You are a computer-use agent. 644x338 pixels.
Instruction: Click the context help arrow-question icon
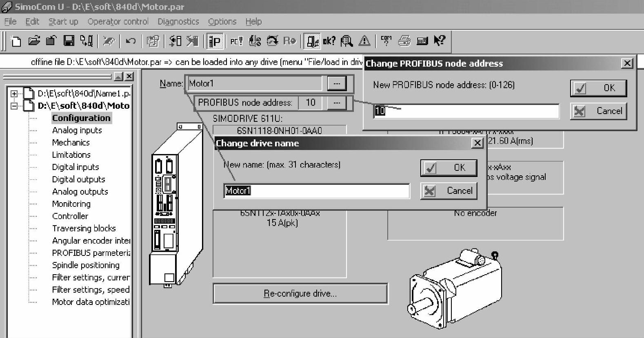click(440, 40)
